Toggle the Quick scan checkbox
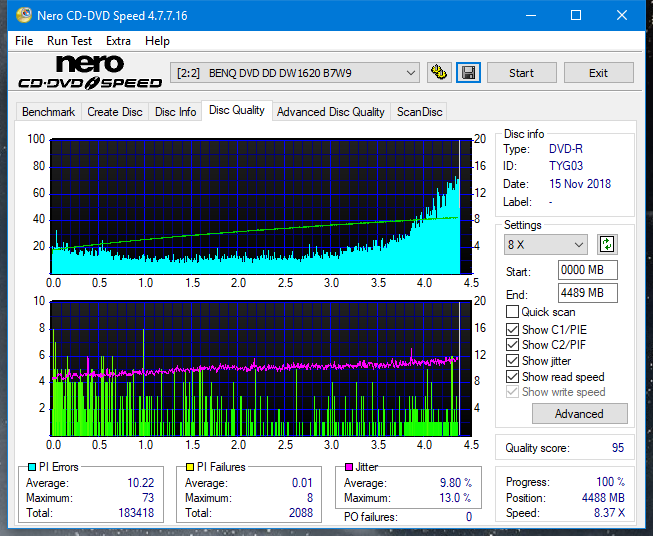The width and height of the screenshot is (653, 536). click(x=512, y=312)
